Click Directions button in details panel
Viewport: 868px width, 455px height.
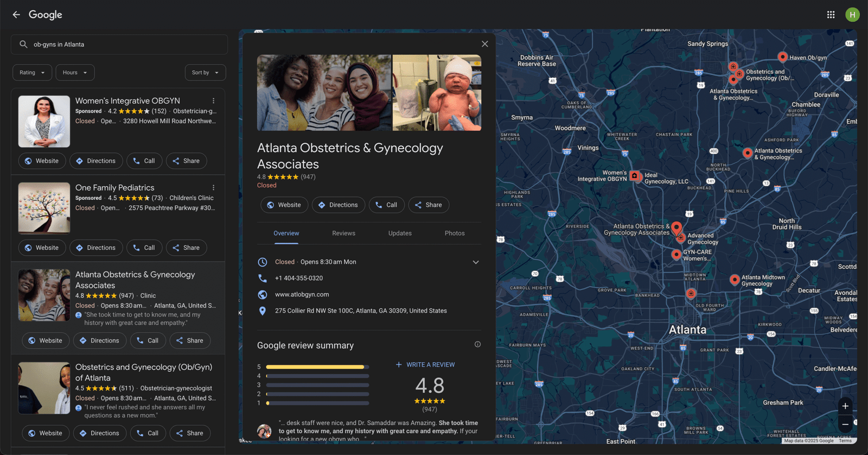(339, 205)
